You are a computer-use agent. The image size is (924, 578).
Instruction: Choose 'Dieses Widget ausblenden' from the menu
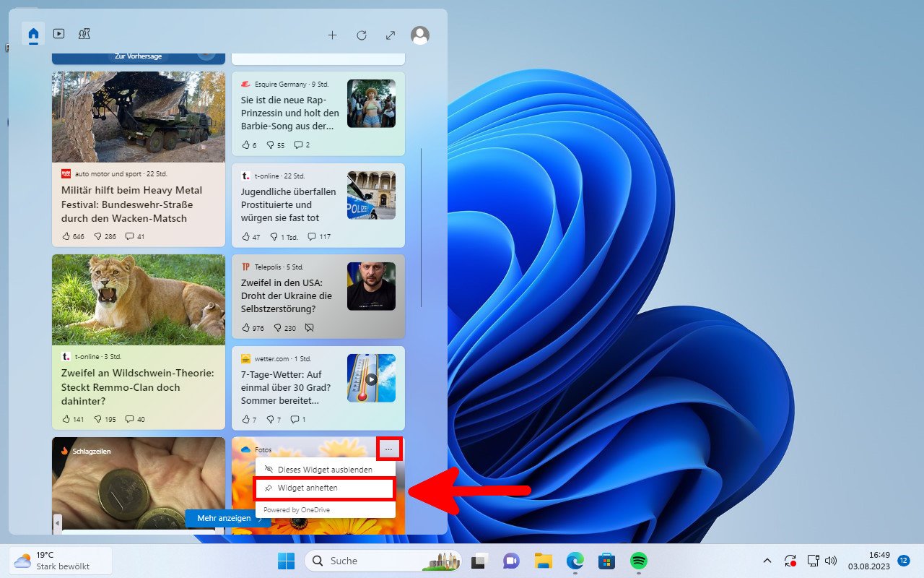[x=324, y=468]
